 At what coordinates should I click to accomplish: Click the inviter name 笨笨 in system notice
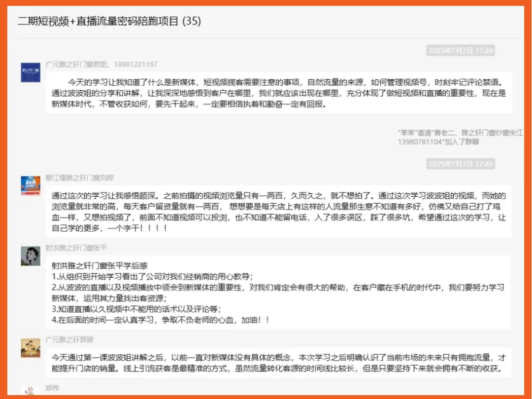click(406, 133)
